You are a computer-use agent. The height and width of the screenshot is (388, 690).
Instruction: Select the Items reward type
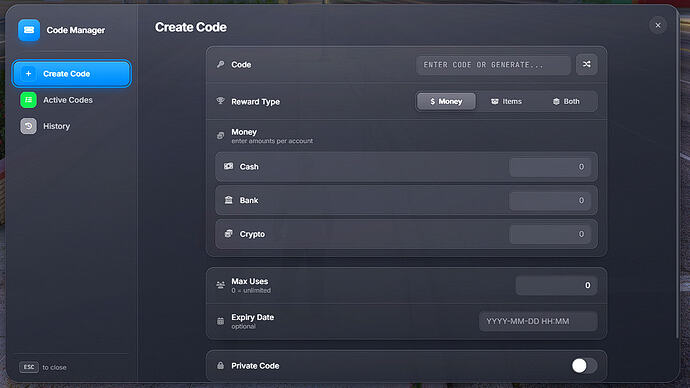pyautogui.click(x=506, y=101)
